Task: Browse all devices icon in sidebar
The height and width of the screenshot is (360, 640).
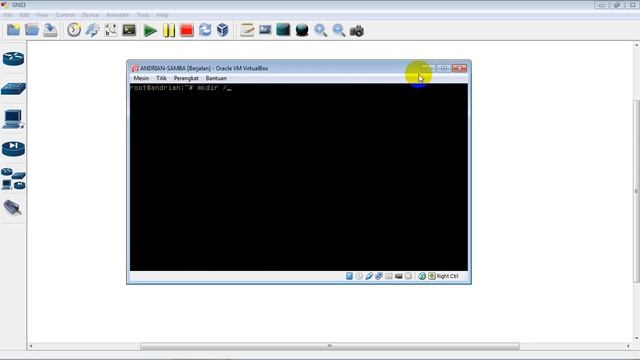Action: pyautogui.click(x=13, y=179)
